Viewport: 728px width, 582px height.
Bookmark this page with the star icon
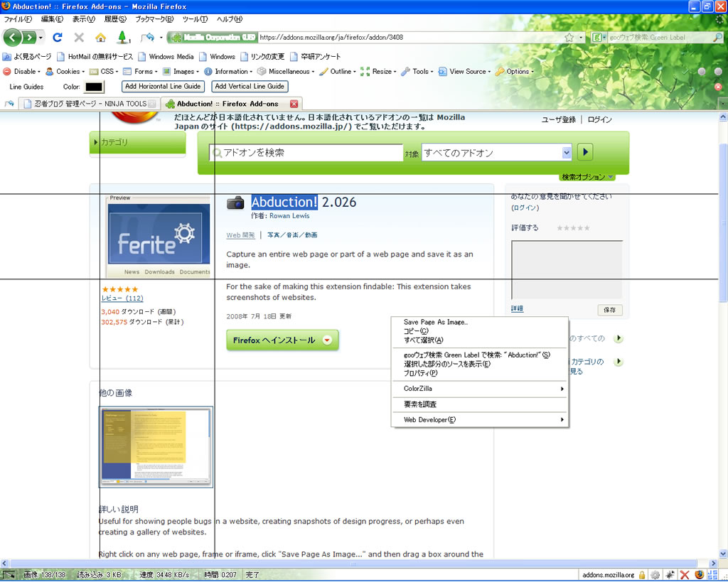point(569,38)
